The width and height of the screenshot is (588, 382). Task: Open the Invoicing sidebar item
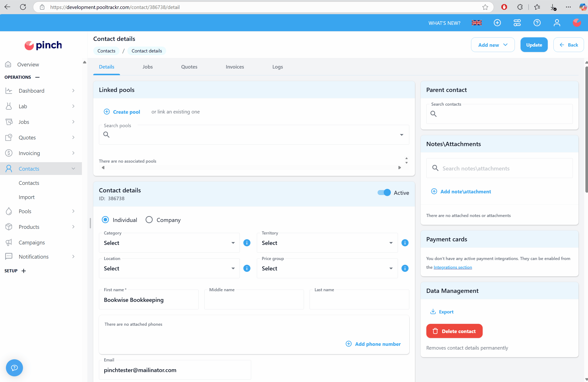(x=30, y=153)
